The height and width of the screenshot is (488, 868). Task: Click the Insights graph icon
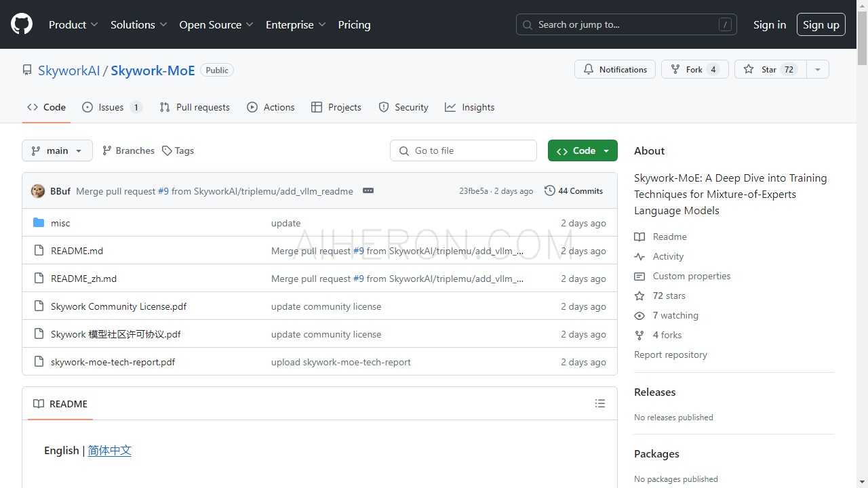click(x=450, y=107)
